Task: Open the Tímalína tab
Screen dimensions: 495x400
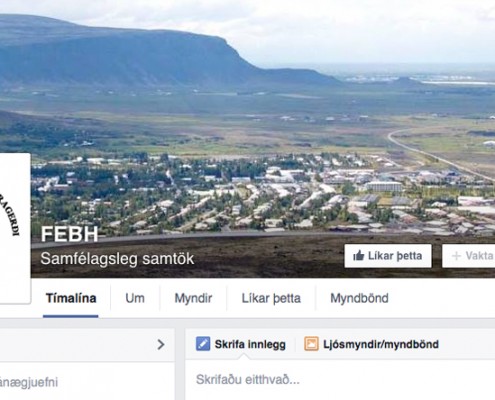Action: (71, 298)
